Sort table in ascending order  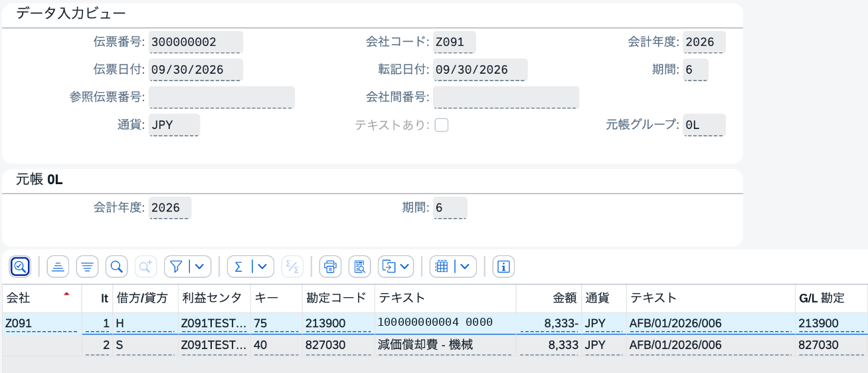tap(58, 267)
